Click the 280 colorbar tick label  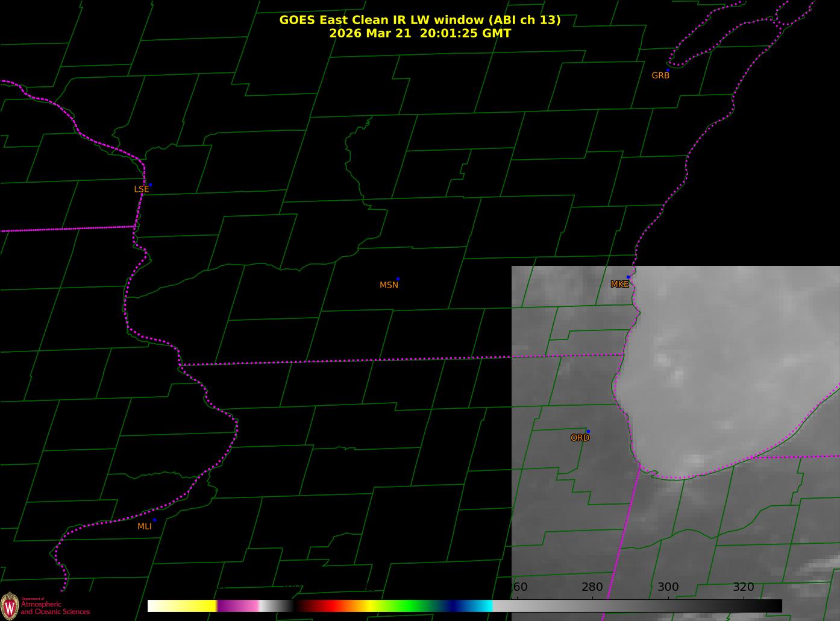[x=592, y=587]
